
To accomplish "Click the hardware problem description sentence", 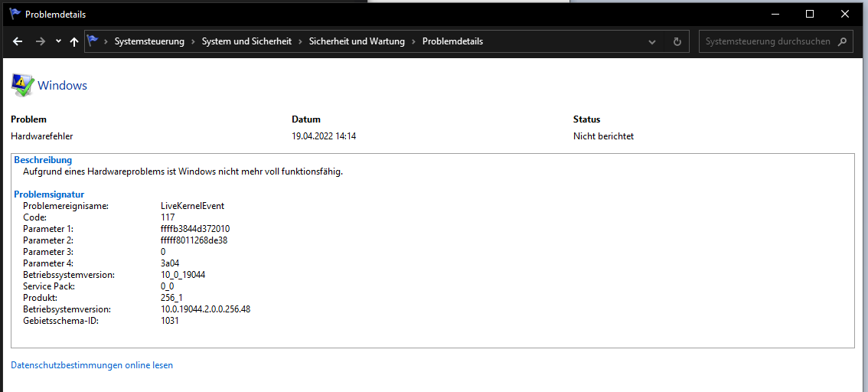I will point(183,171).
